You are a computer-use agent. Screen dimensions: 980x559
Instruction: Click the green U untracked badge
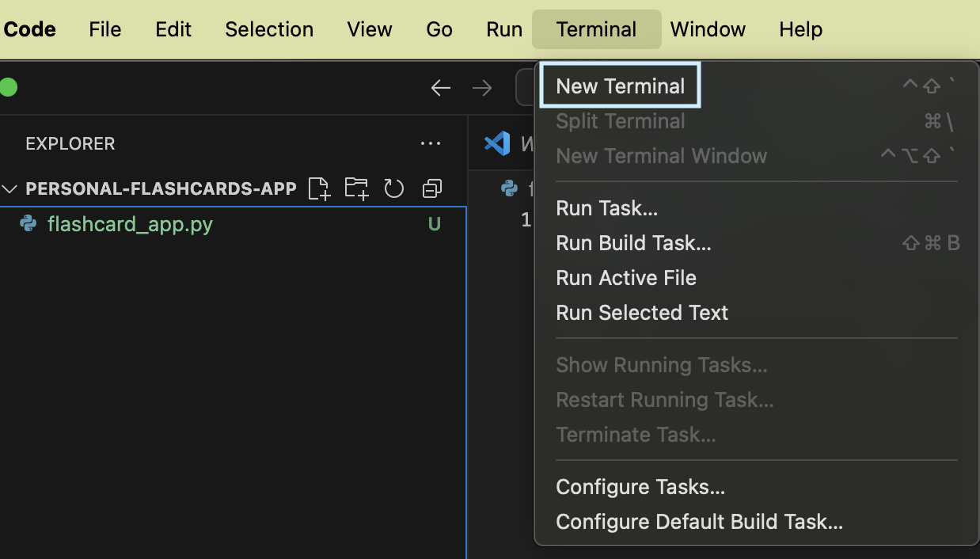pos(434,224)
